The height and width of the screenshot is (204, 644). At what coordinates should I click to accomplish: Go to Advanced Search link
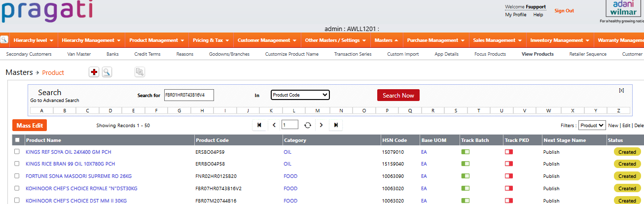(55, 101)
